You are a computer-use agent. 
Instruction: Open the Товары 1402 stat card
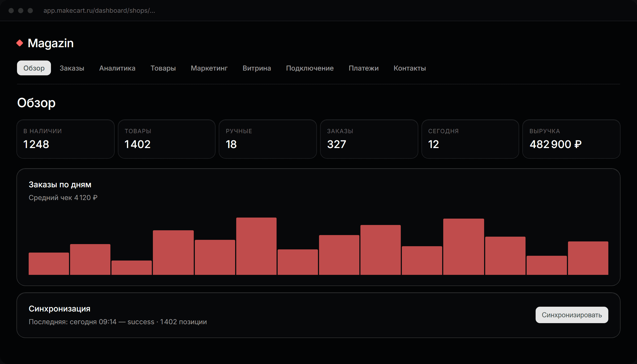tap(167, 139)
